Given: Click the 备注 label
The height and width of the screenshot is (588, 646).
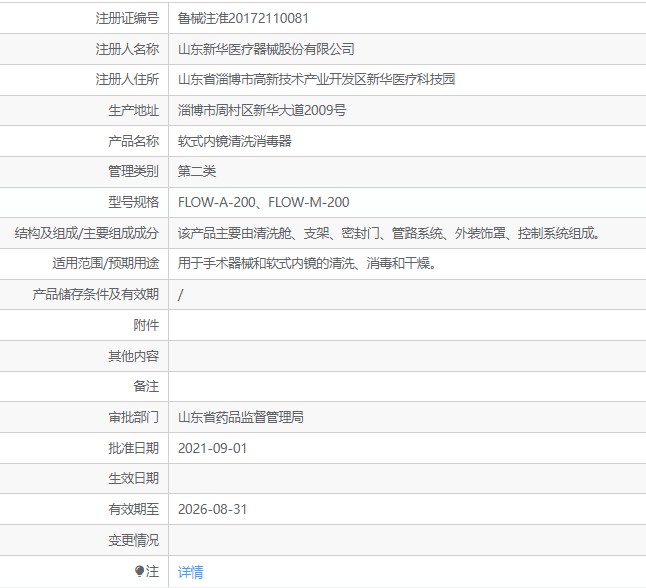Looking at the screenshot, I should [146, 386].
